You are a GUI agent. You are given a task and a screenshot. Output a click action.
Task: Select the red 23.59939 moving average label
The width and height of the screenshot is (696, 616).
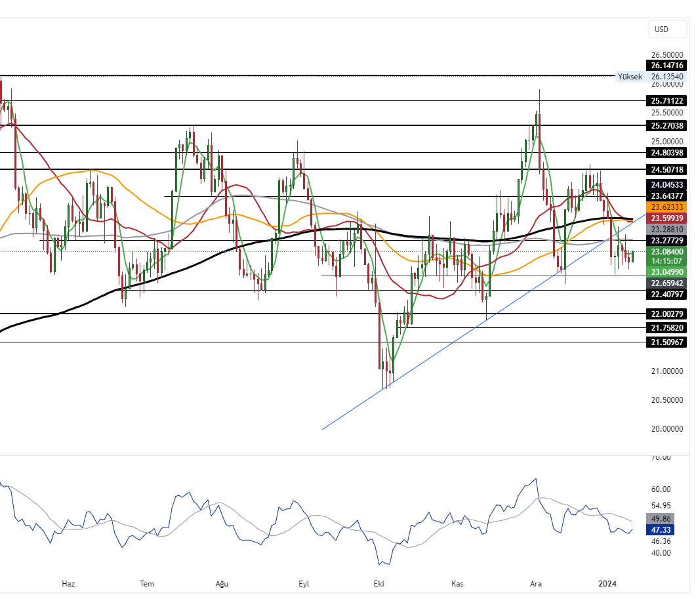click(x=666, y=218)
